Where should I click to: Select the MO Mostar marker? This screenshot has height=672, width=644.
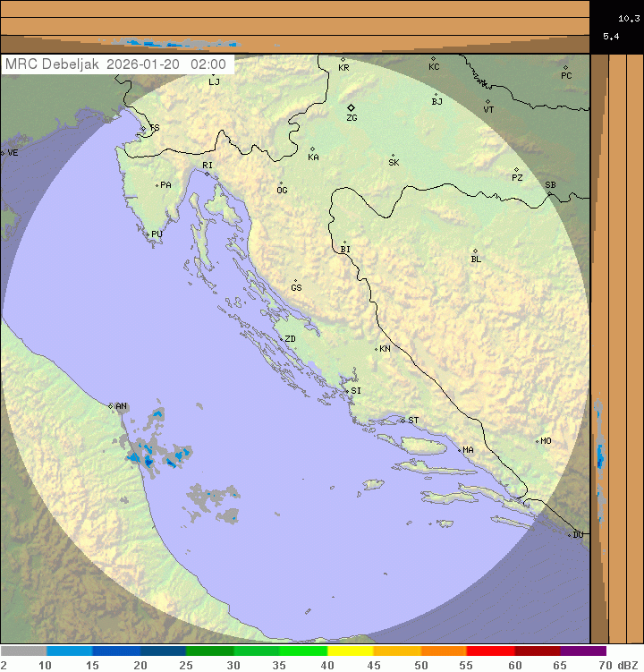click(537, 441)
